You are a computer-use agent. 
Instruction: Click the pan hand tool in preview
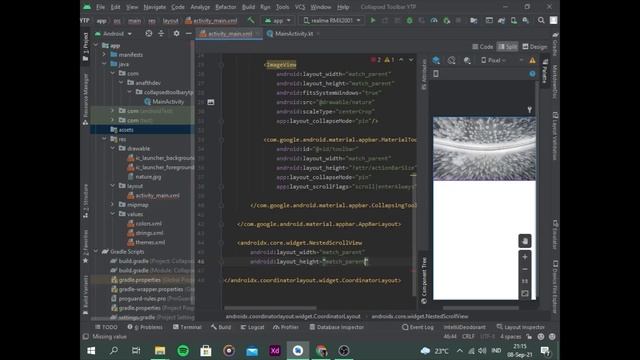click(525, 241)
